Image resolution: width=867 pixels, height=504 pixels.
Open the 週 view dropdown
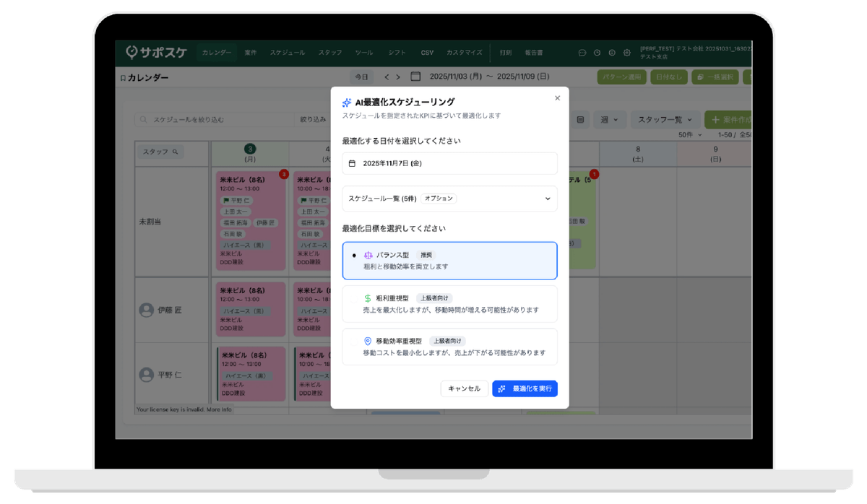tap(611, 119)
